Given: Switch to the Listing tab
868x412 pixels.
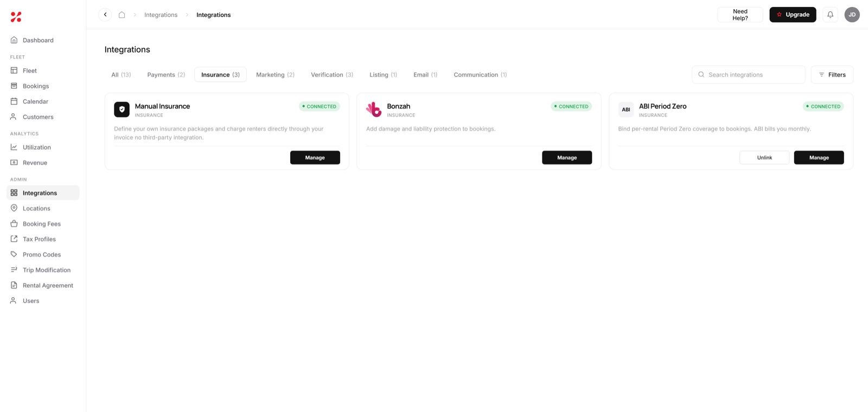Looking at the screenshot, I should point(383,75).
